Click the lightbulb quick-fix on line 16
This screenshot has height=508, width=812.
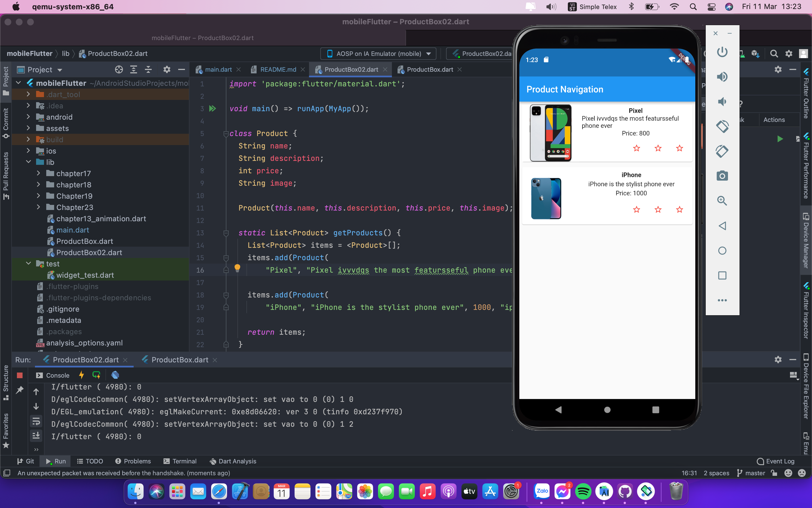pos(237,268)
